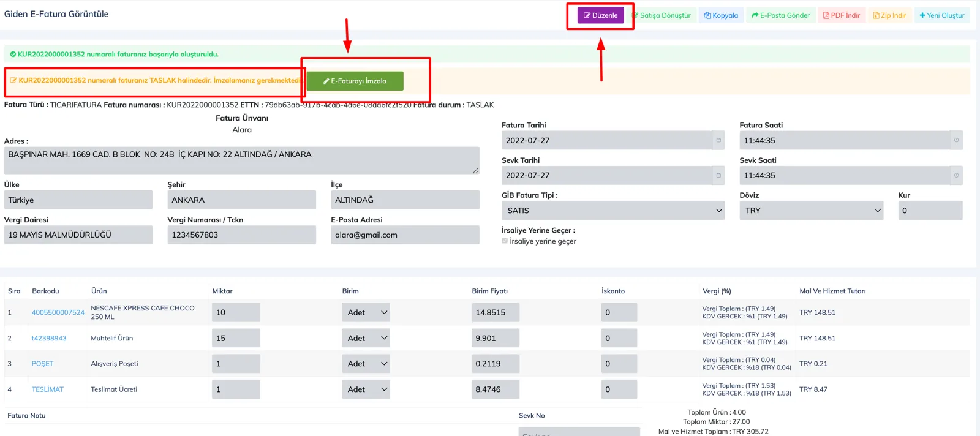Click the Düzenle edit button
The height and width of the screenshot is (436, 980).
[x=600, y=15]
